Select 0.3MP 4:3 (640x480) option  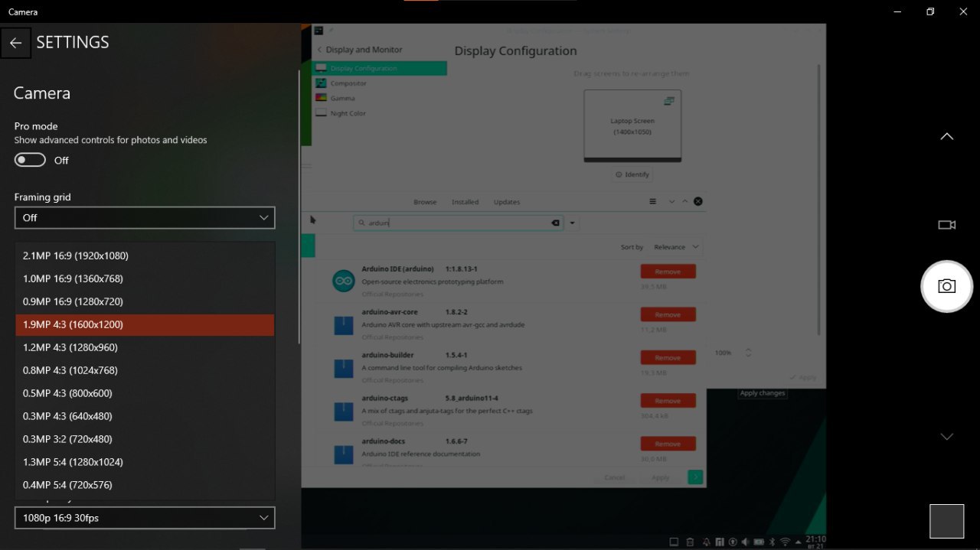pyautogui.click(x=145, y=416)
